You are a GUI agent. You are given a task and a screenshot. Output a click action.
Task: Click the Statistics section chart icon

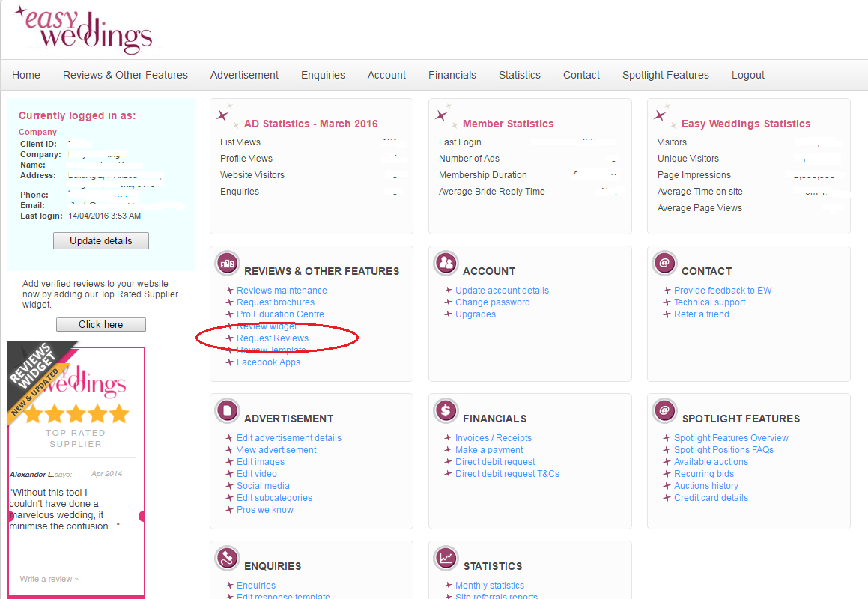(x=446, y=558)
